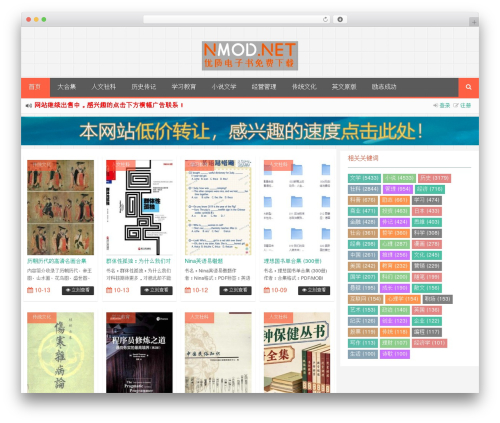Image resolution: width=500 pixels, height=423 pixels.
Task: Open the ancient emperors paintings thumbnail
Action: coord(60,207)
